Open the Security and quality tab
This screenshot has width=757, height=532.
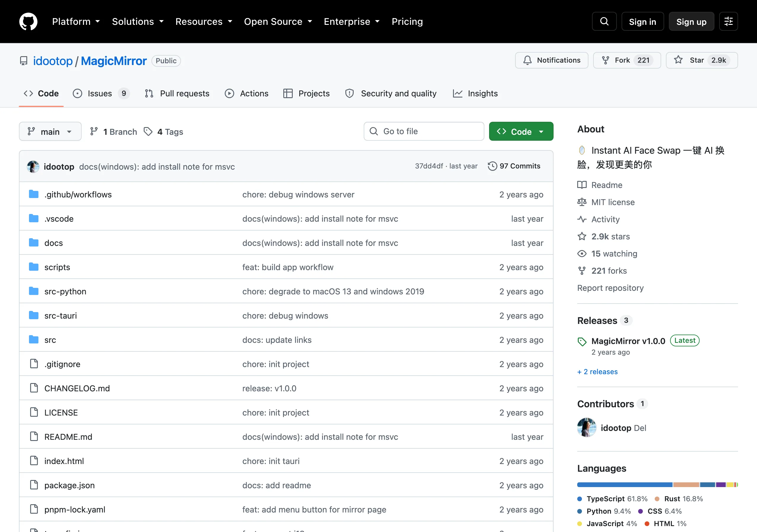[391, 94]
